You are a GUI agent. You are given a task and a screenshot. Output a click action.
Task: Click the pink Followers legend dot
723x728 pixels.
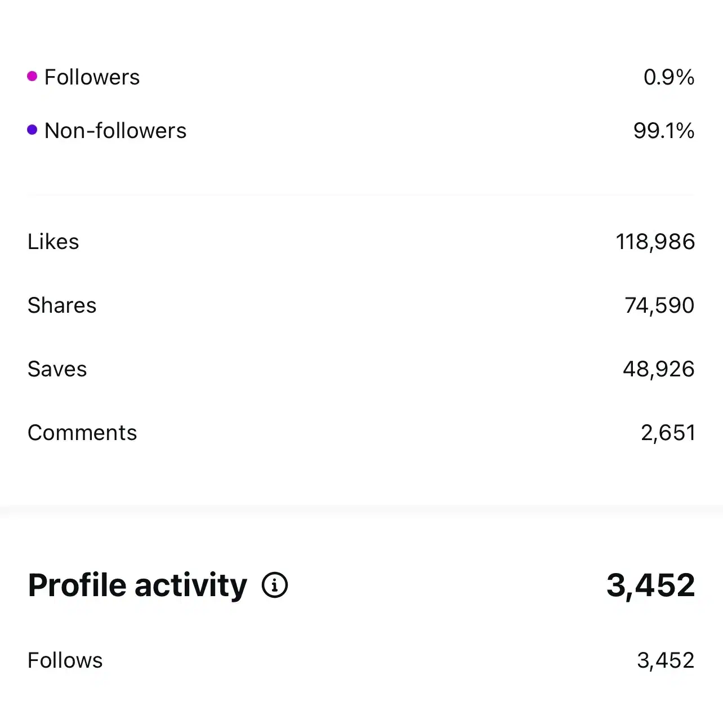pyautogui.click(x=32, y=76)
